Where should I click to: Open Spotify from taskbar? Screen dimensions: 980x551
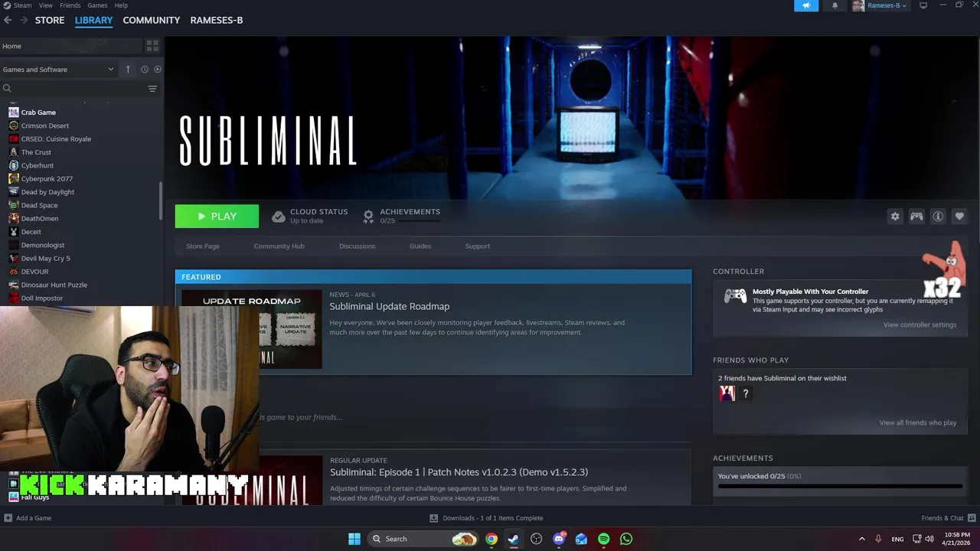(604, 539)
